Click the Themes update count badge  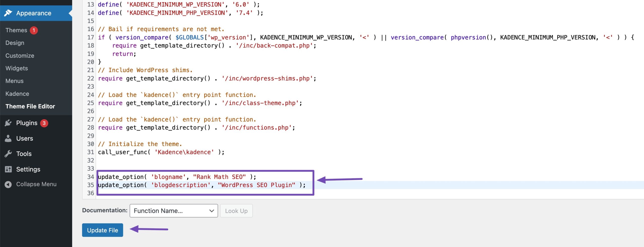pos(34,30)
